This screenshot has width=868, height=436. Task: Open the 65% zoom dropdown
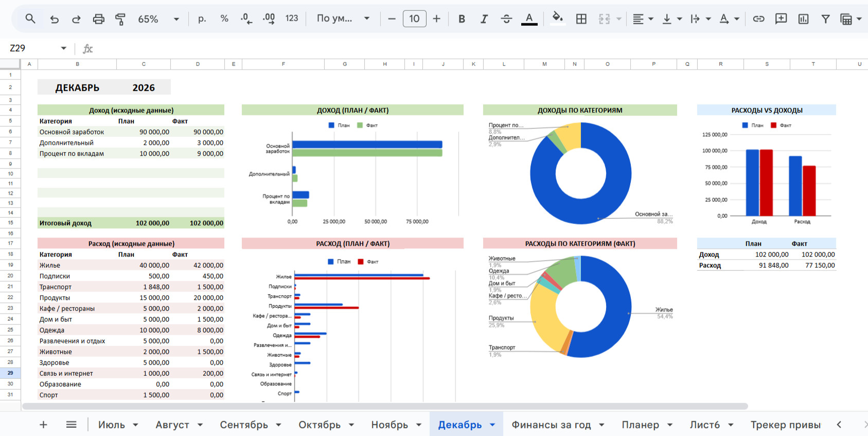[x=158, y=19]
